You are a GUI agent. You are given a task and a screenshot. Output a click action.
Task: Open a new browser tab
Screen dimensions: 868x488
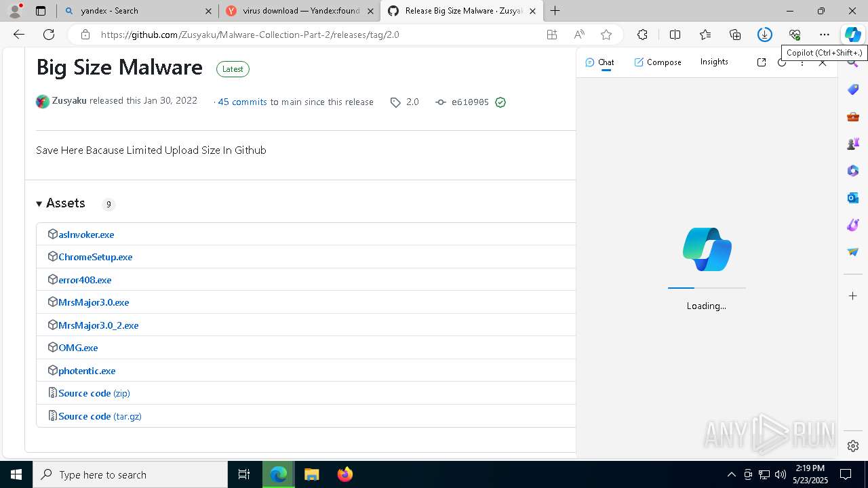pos(555,11)
